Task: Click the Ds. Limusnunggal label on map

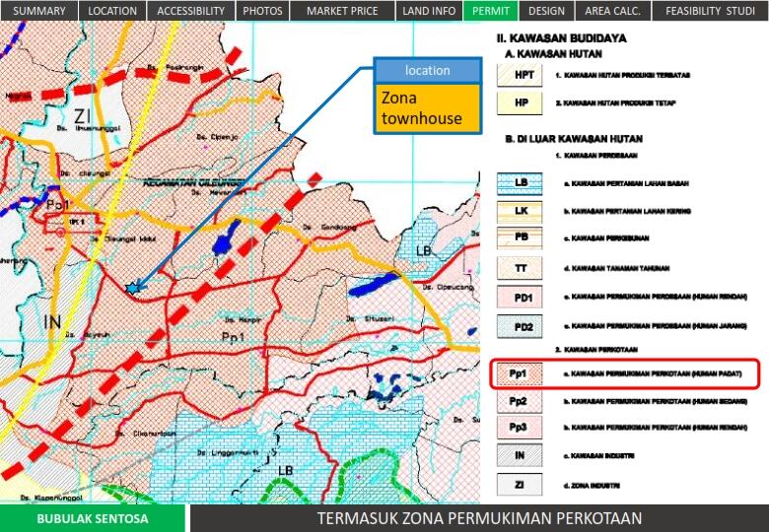Action: tap(91, 128)
